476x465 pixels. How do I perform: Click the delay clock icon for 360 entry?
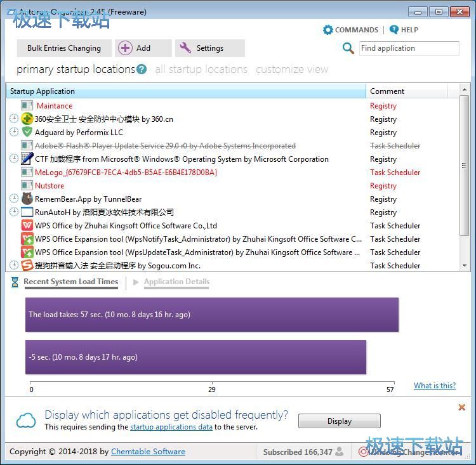point(14,119)
